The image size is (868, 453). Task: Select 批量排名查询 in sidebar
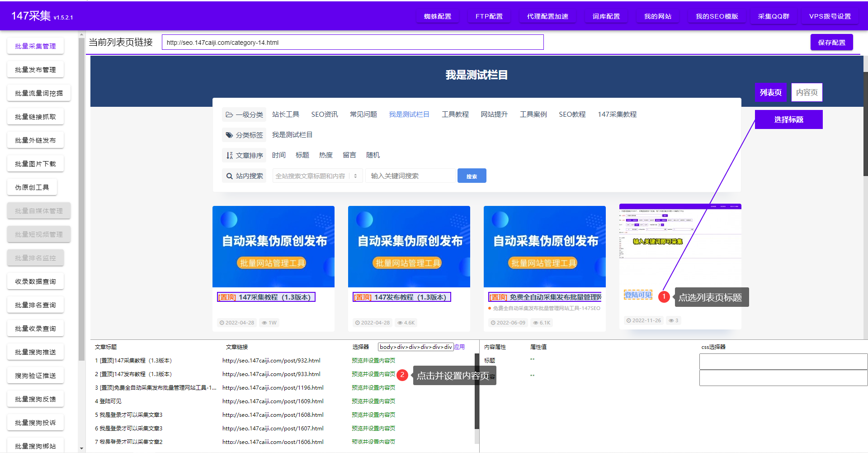coord(35,305)
